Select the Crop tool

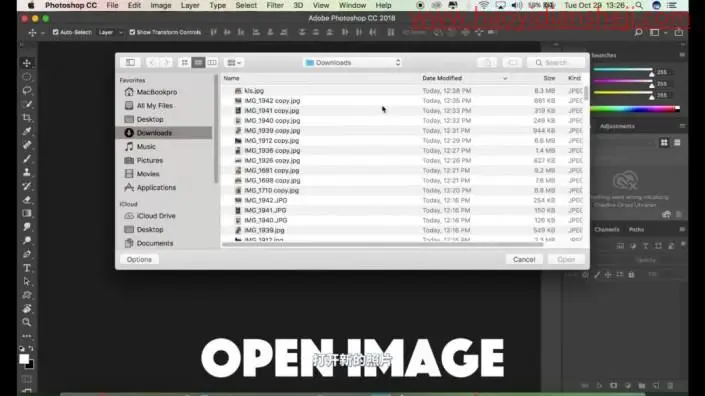27,118
